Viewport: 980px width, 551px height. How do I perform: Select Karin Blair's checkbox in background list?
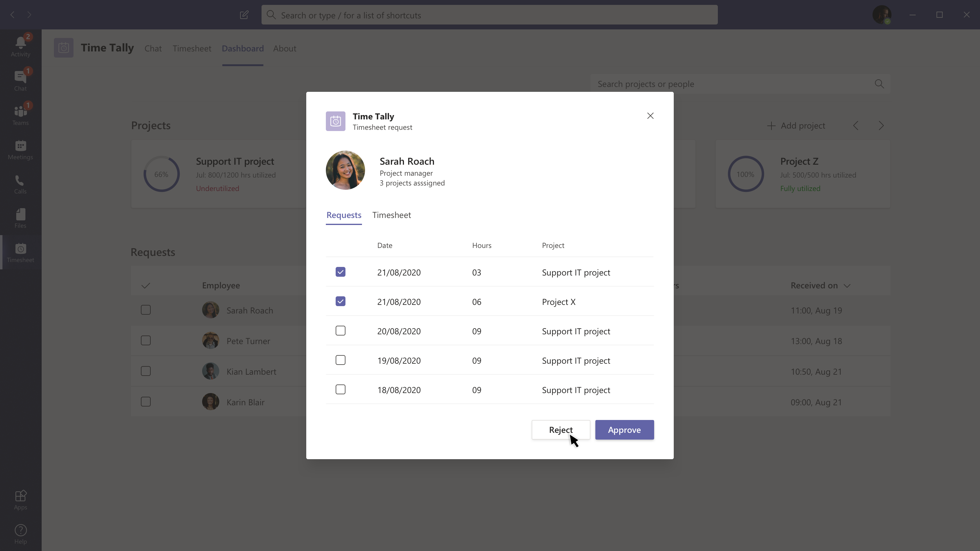pyautogui.click(x=146, y=402)
